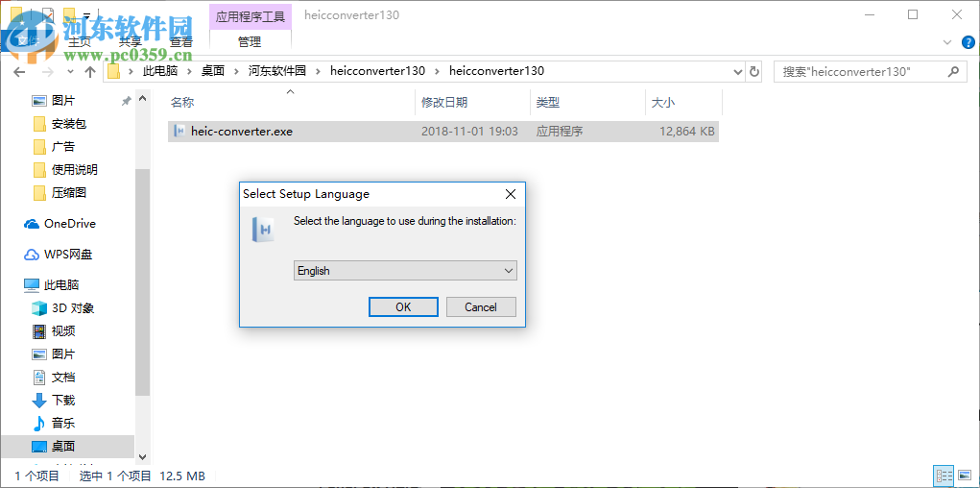The height and width of the screenshot is (488, 980).
Task: Select 此电脑 in the navigation pane
Action: tap(61, 285)
